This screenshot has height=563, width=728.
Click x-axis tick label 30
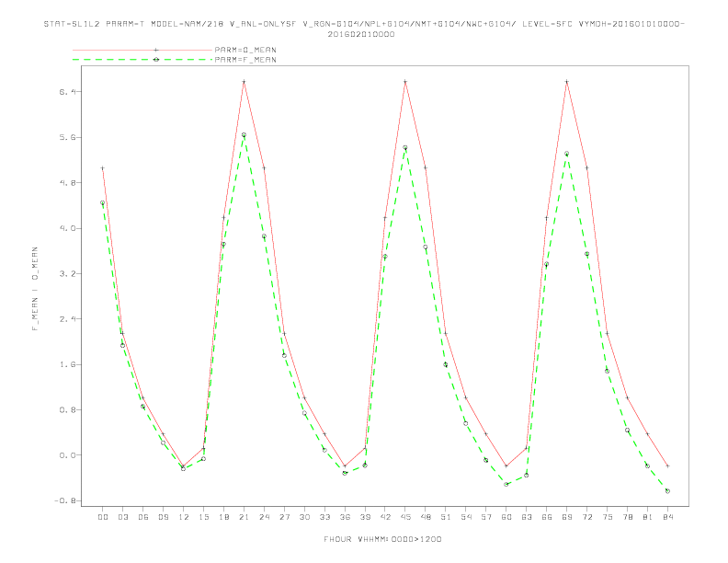point(304,517)
